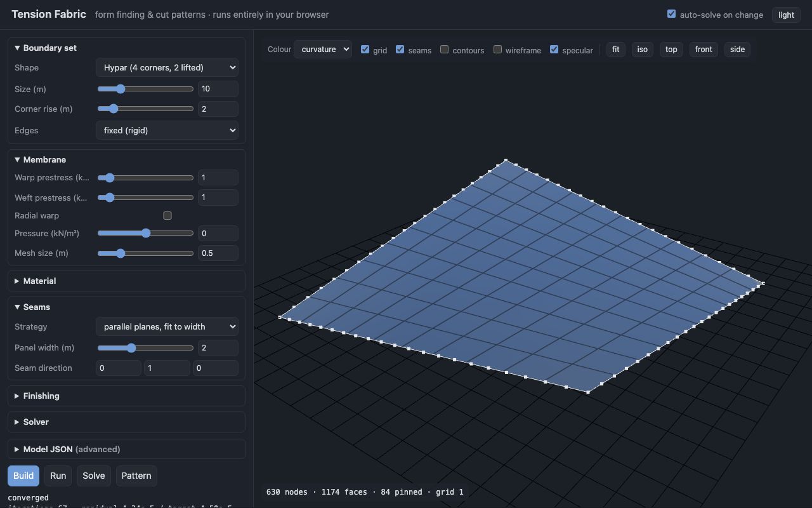Screen dimensions: 812x508
Task: Disable the specular checkbox
Action: tap(554, 49)
